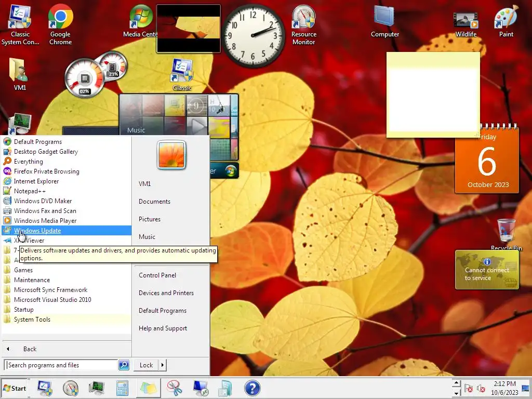The width and height of the screenshot is (532, 399).
Task: Open Remote Desktop Connection taskbar icon
Action: pos(200,388)
